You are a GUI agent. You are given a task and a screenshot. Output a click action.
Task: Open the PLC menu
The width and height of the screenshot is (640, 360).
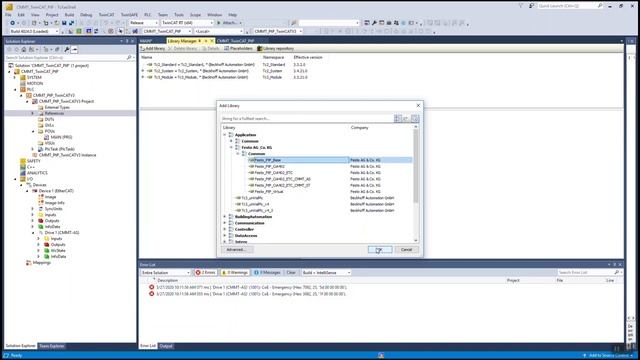(147, 15)
